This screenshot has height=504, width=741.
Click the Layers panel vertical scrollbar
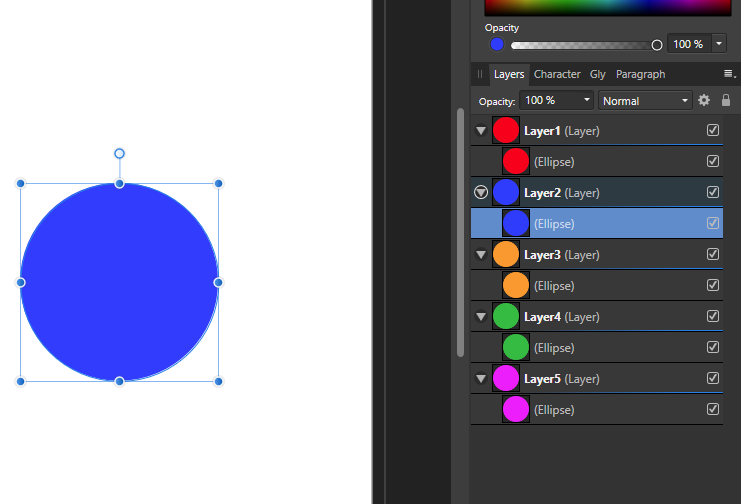click(460, 232)
